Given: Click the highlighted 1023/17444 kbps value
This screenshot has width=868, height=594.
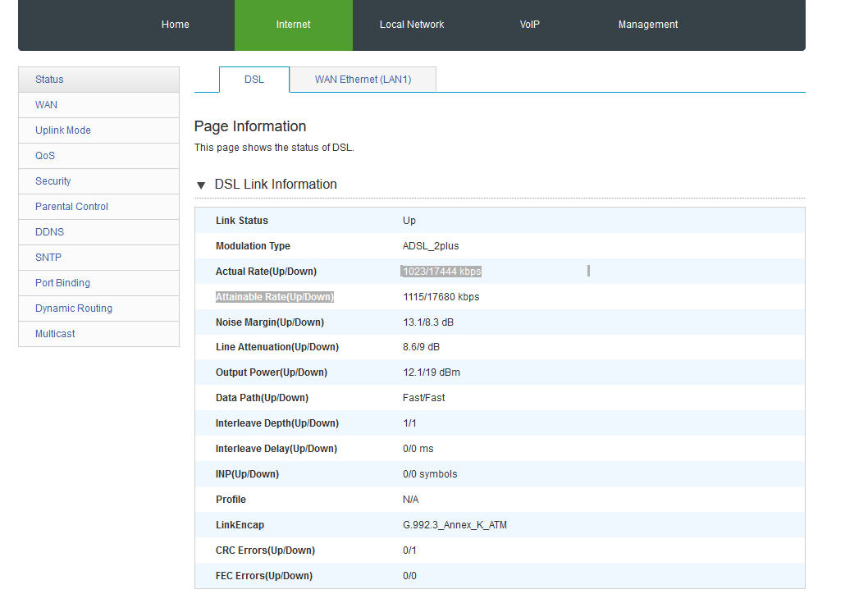Looking at the screenshot, I should pos(441,272).
